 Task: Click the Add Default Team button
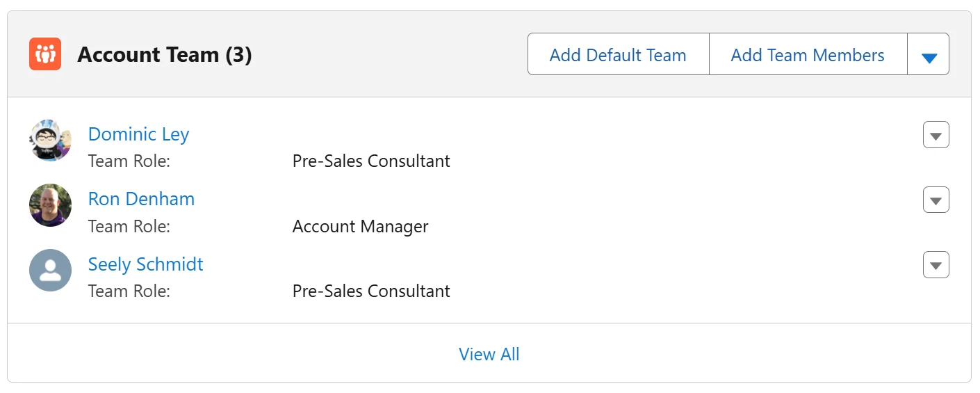pyautogui.click(x=618, y=55)
